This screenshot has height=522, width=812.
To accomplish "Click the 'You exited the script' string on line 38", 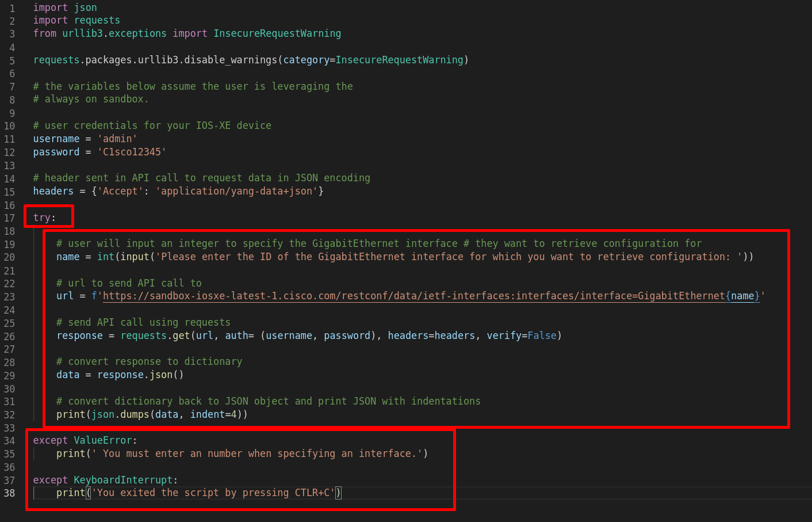I will [x=213, y=493].
